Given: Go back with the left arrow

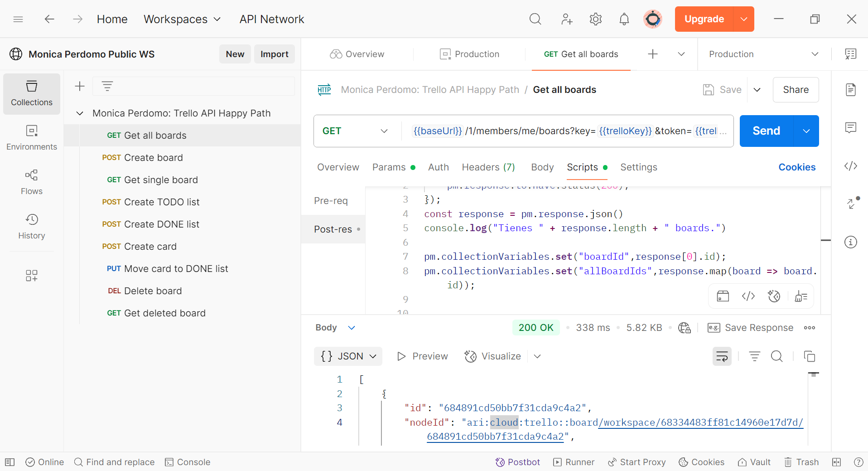Looking at the screenshot, I should (49, 19).
